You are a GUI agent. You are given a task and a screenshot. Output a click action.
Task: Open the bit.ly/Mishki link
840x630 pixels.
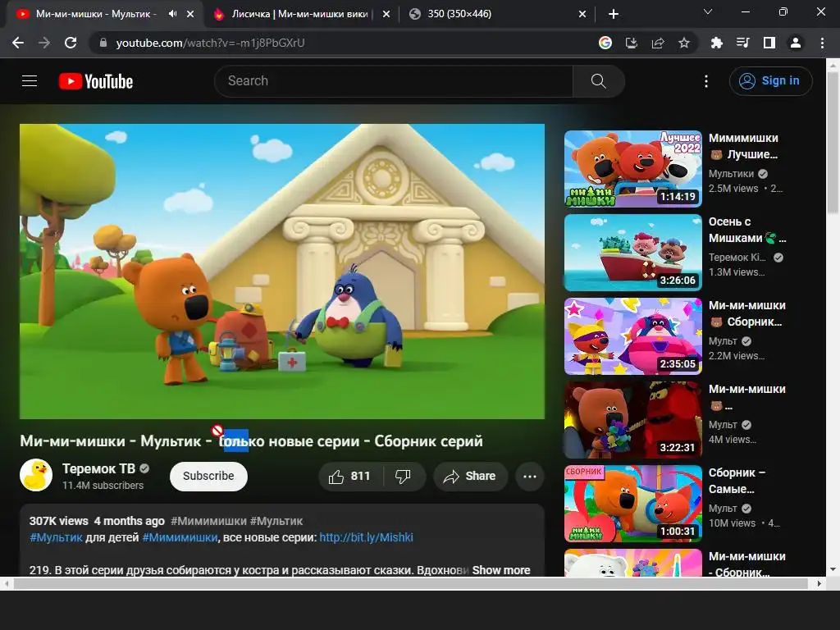(366, 537)
